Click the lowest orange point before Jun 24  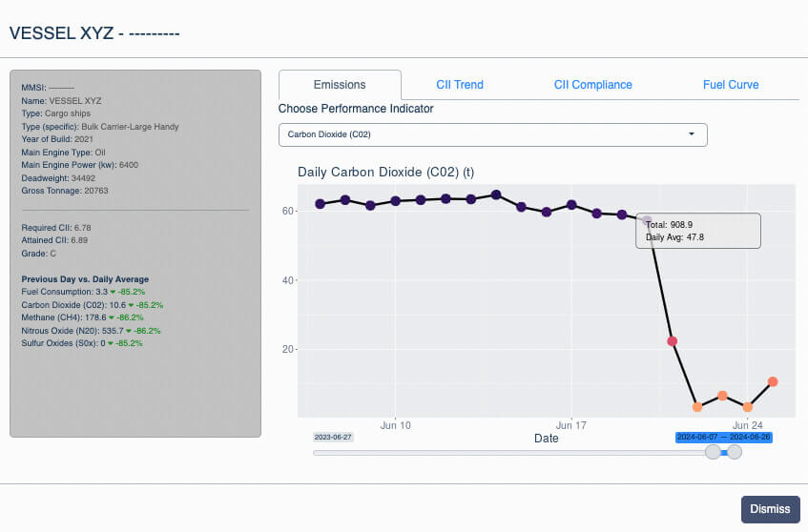[697, 407]
